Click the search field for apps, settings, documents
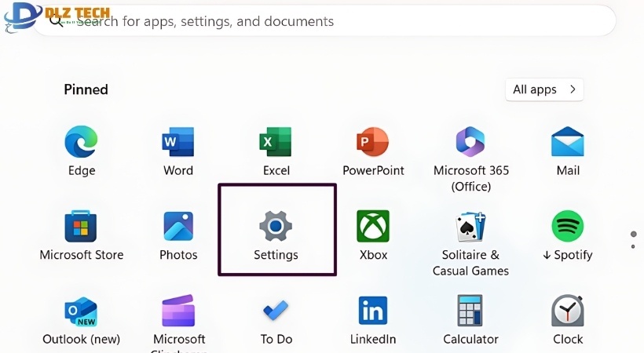Screen dimensions: 644x353 pos(324,21)
